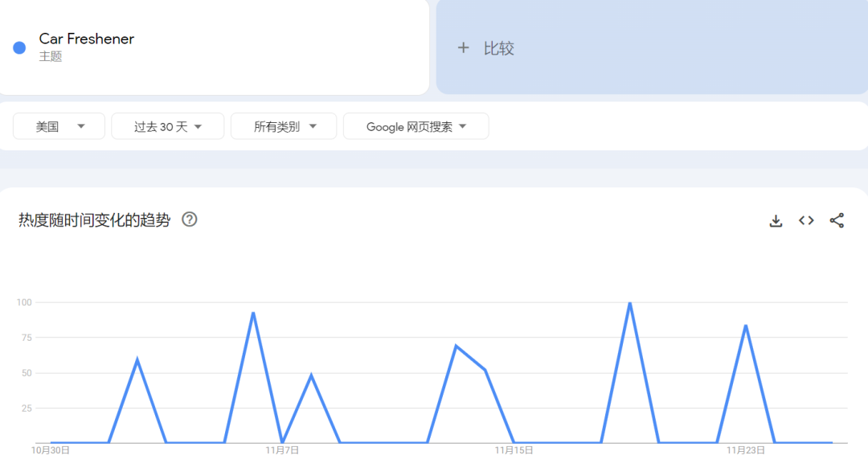
Task: Add a comparison term via 比较
Action: pyautogui.click(x=652, y=47)
